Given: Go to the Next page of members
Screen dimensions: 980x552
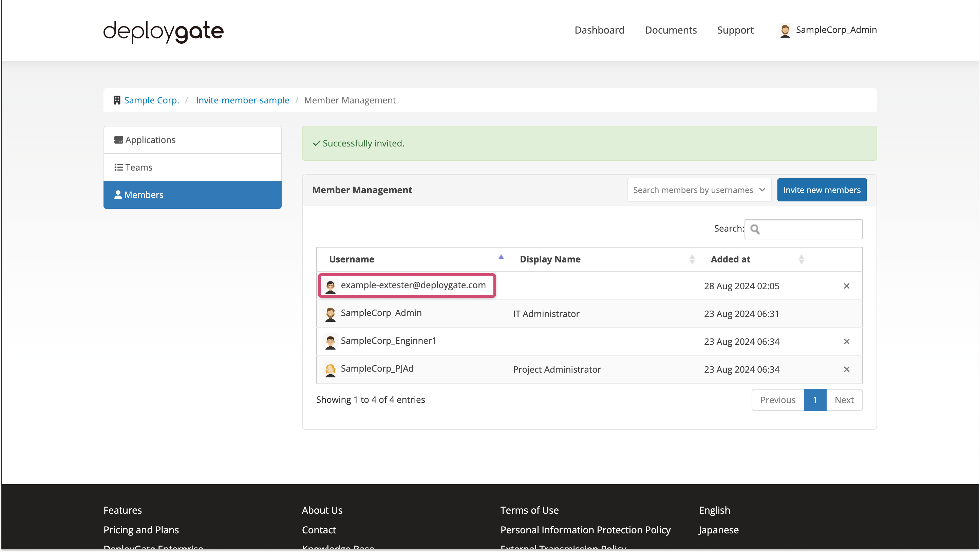Looking at the screenshot, I should click(845, 399).
